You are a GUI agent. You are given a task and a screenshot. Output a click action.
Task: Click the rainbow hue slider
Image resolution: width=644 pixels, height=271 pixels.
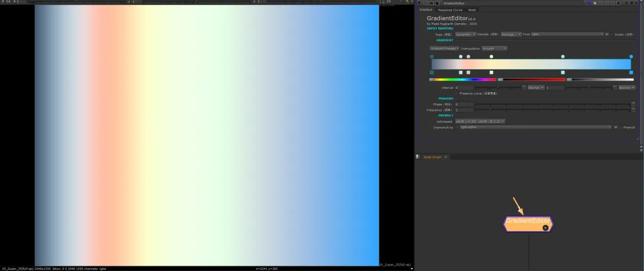pos(463,80)
